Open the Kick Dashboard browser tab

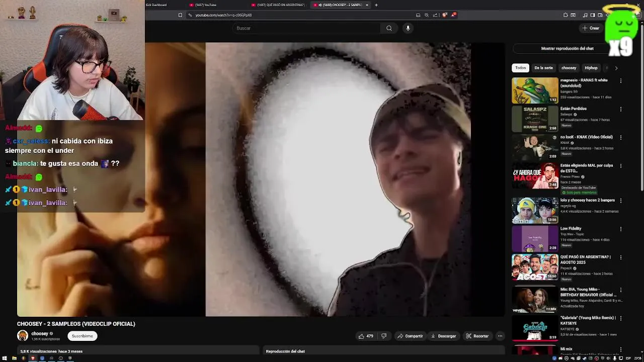pyautogui.click(x=156, y=5)
